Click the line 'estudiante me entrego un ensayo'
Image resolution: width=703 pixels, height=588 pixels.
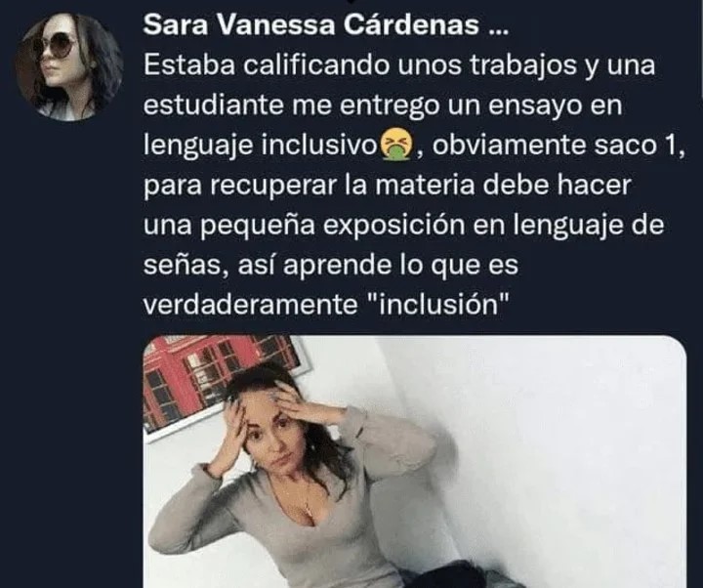384,105
